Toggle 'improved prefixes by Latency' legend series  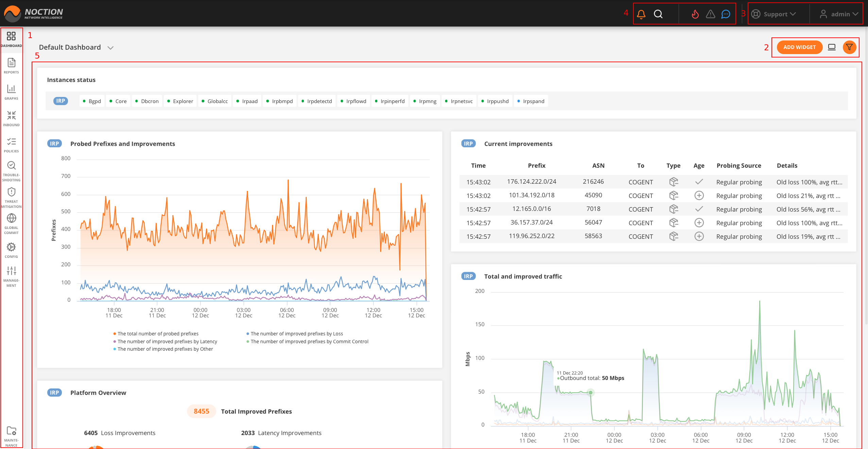(167, 342)
